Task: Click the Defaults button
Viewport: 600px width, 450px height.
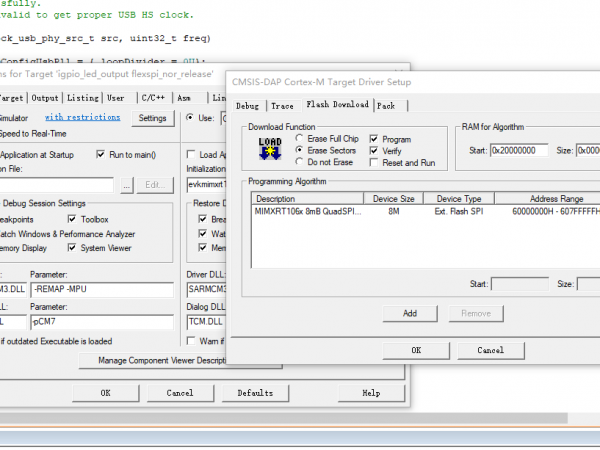Action: [255, 393]
